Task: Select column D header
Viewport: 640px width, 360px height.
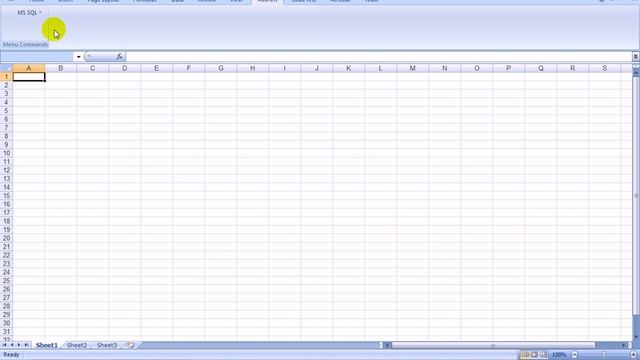Action: pos(124,68)
